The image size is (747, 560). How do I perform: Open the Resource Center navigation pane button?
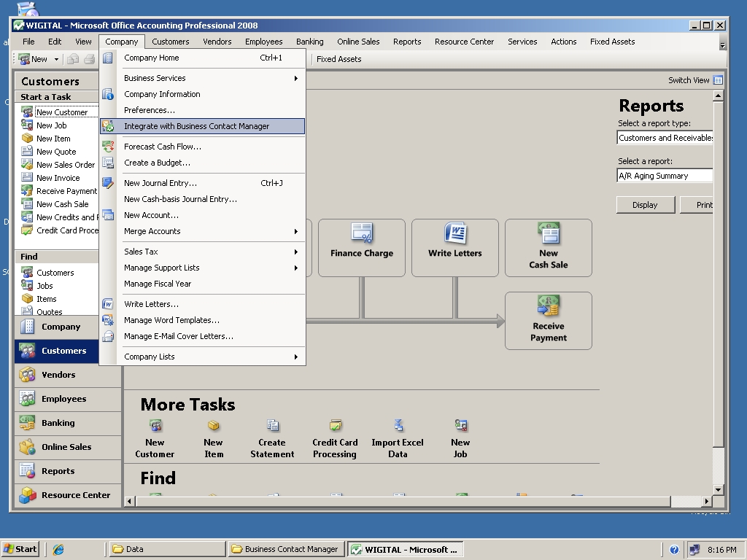pyautogui.click(x=68, y=495)
